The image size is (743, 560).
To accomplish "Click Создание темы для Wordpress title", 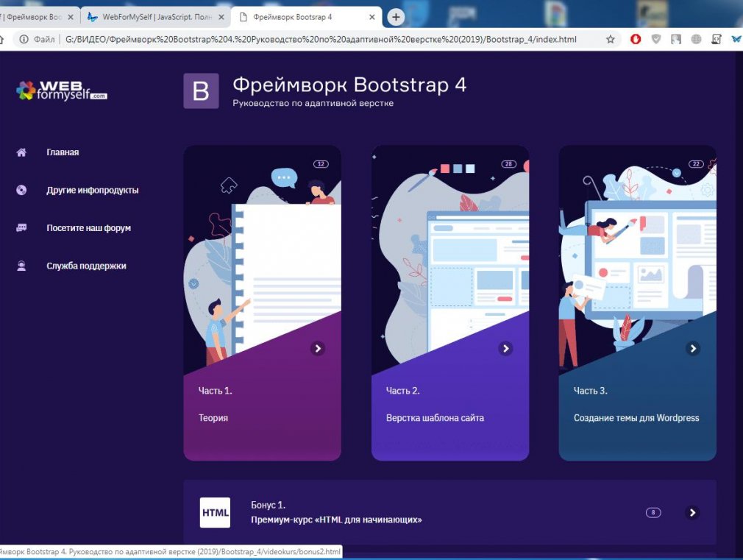I will point(636,418).
